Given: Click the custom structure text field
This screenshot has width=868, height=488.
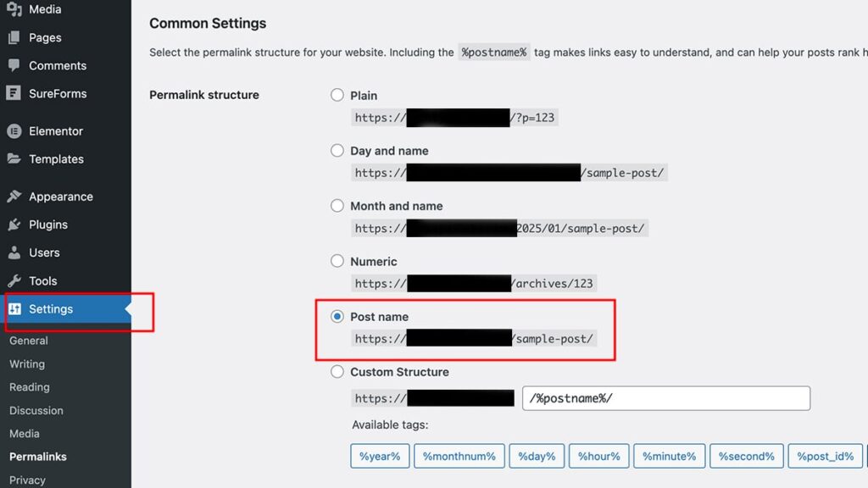Looking at the screenshot, I should pos(666,398).
